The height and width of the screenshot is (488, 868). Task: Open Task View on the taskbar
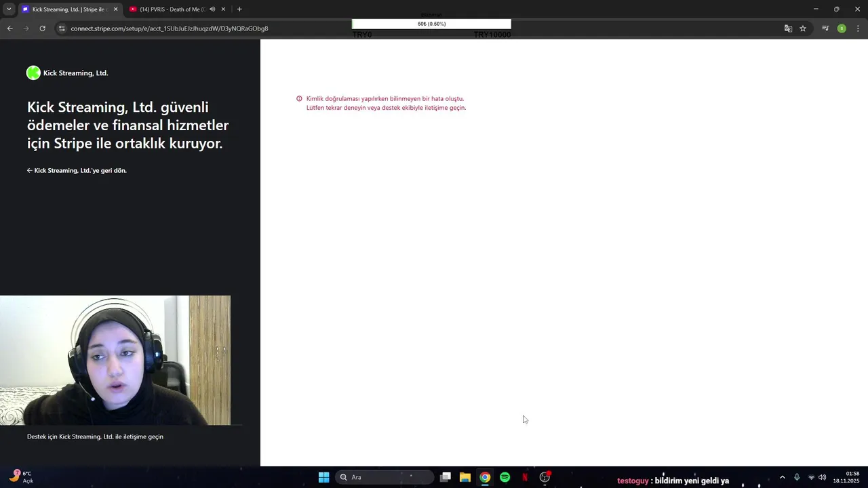coord(446,477)
